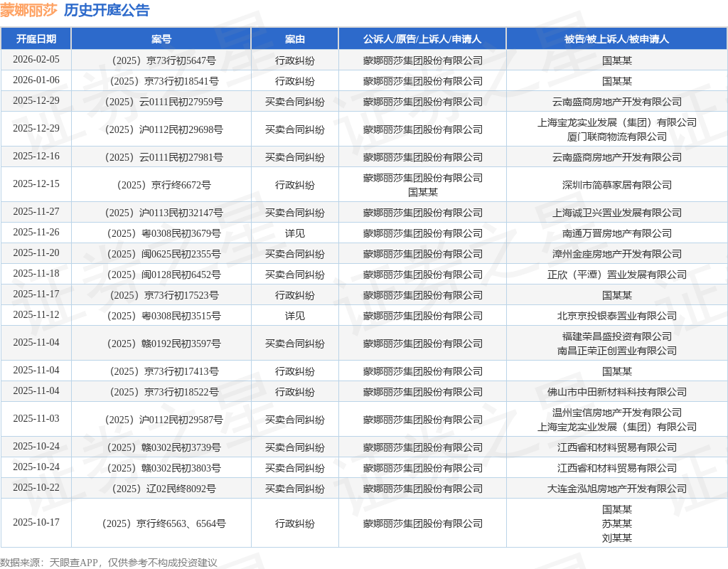Click plaintiff 国某某 in 2025-12-15 row

coord(422,192)
